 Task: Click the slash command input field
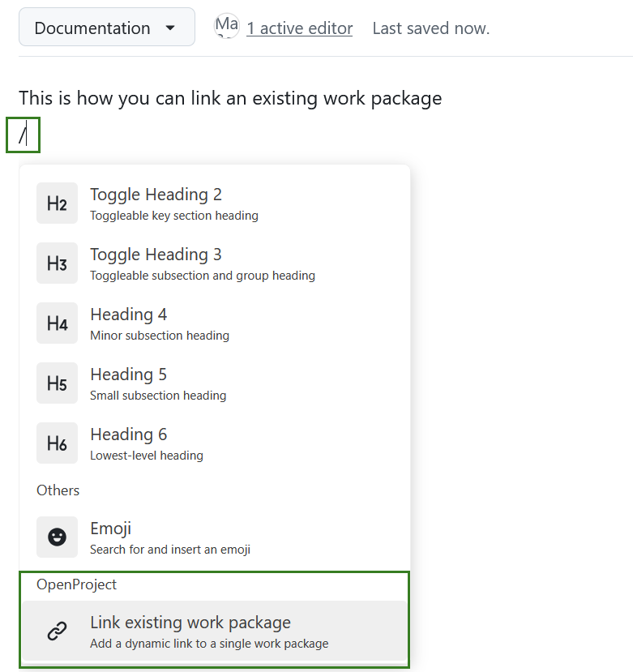(x=23, y=135)
